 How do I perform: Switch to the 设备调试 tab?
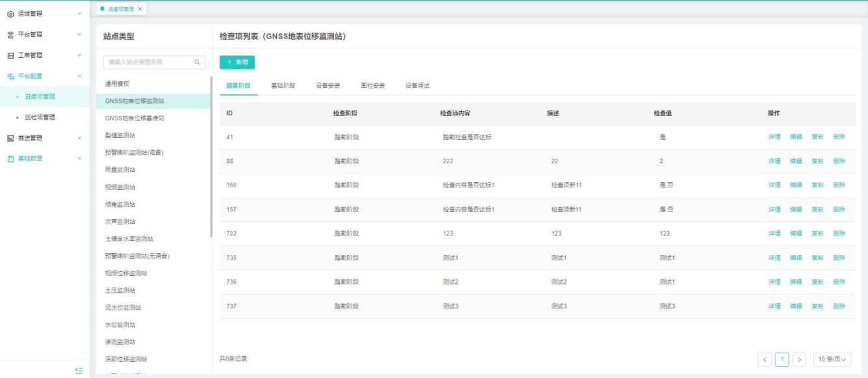click(417, 86)
